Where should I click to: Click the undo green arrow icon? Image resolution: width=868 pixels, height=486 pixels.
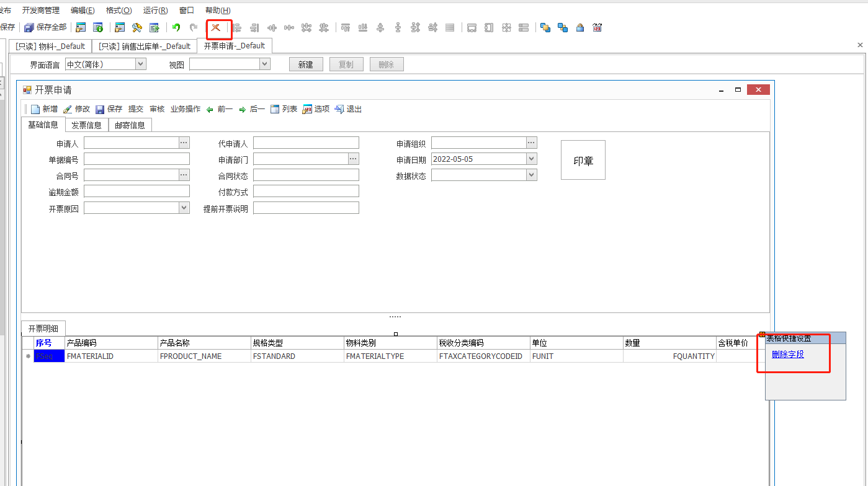pos(176,27)
